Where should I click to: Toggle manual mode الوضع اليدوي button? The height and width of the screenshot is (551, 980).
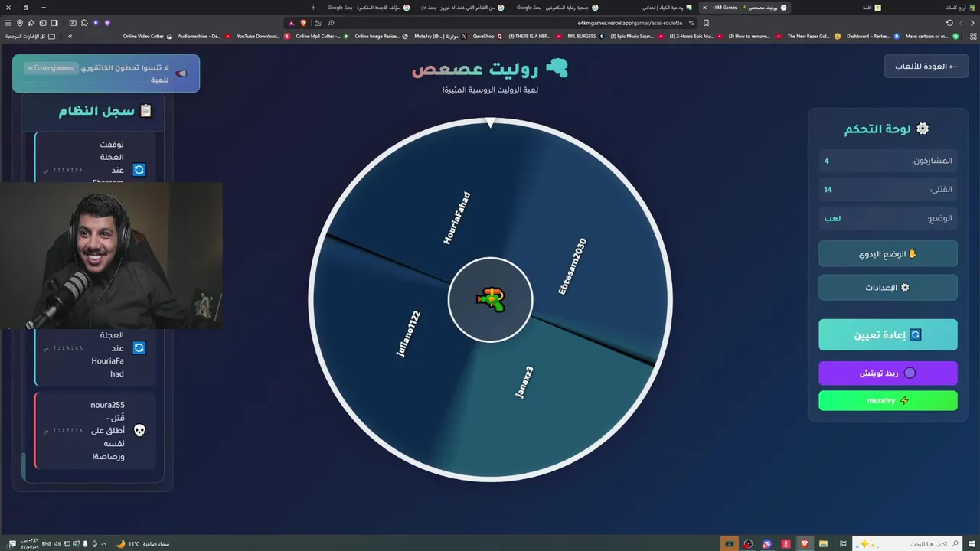tap(888, 254)
